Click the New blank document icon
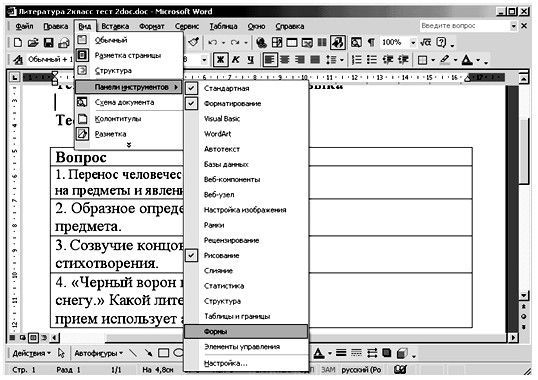 tap(17, 43)
